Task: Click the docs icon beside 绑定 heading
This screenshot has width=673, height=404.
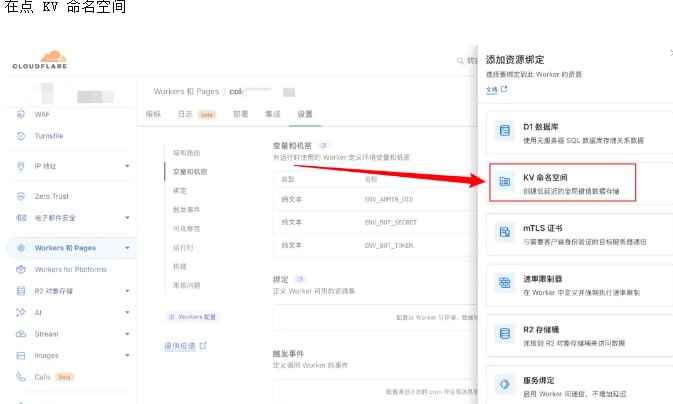Action: [300, 279]
